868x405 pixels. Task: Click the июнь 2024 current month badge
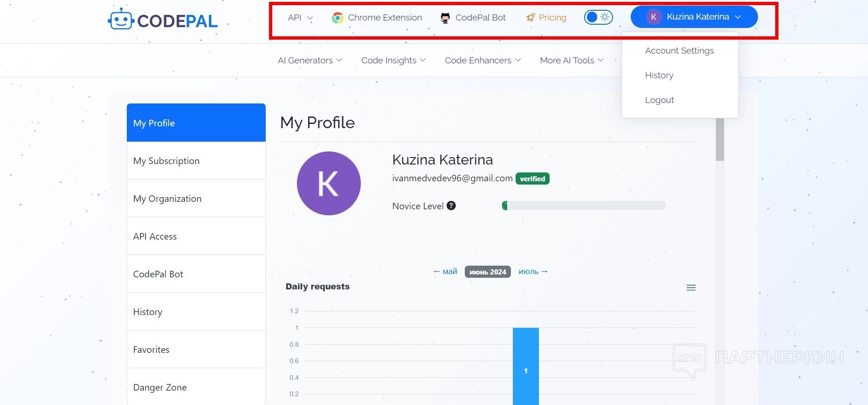488,272
